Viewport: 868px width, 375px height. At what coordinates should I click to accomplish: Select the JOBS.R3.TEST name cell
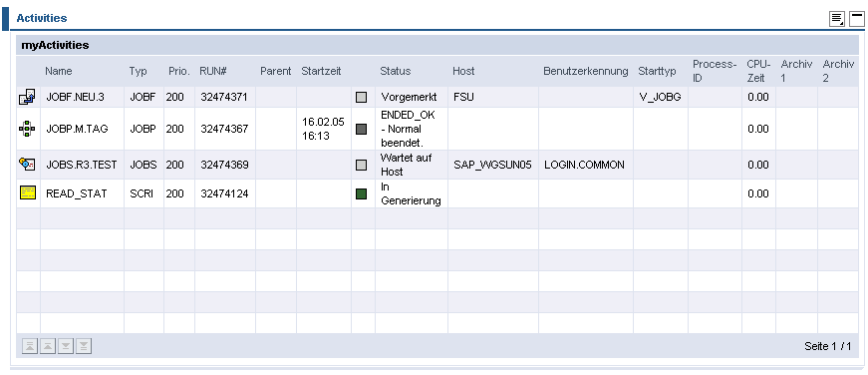click(x=82, y=165)
